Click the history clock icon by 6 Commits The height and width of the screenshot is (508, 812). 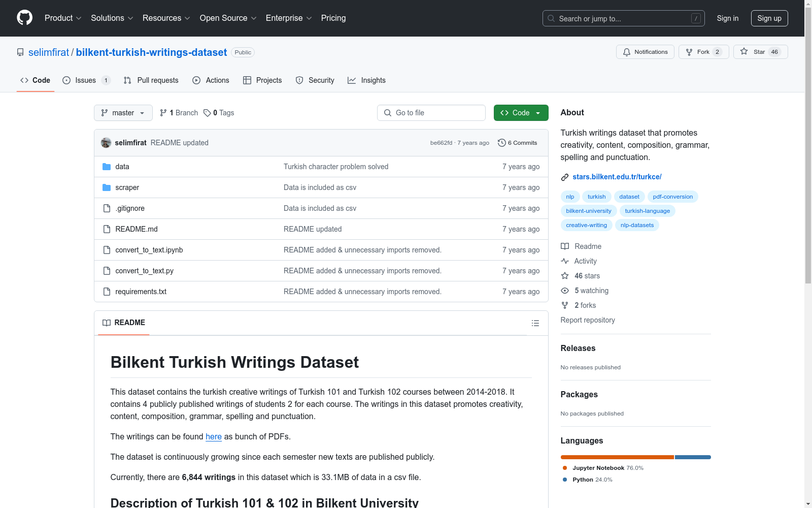[502, 143]
